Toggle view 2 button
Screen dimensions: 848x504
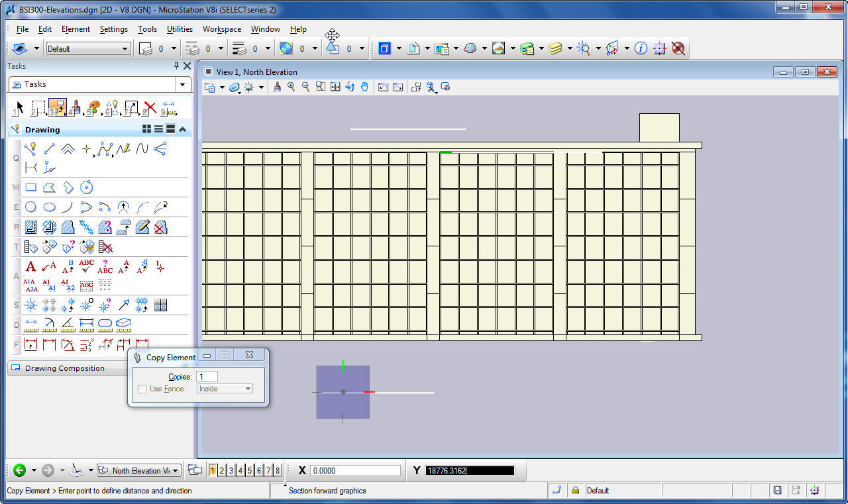(x=222, y=470)
